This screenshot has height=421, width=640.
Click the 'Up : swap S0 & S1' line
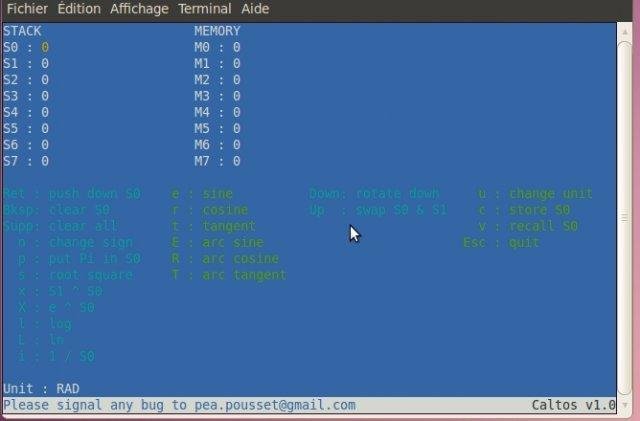[x=378, y=210]
